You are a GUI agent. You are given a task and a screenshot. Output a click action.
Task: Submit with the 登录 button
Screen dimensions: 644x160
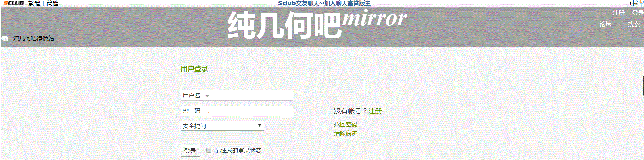[x=190, y=151]
